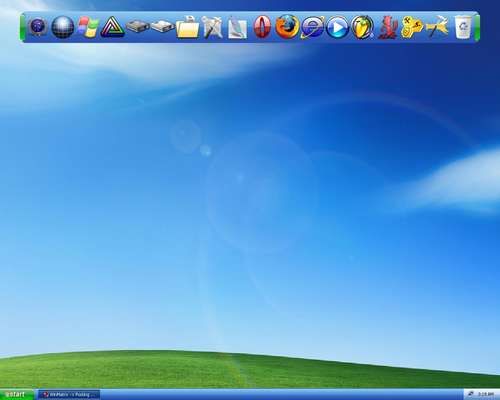Open Mozilla Firefox in the dock

[287, 27]
